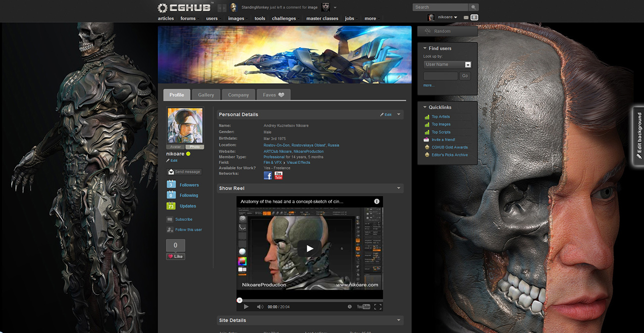Open the challenges menu
The width and height of the screenshot is (644, 333).
tap(284, 18)
